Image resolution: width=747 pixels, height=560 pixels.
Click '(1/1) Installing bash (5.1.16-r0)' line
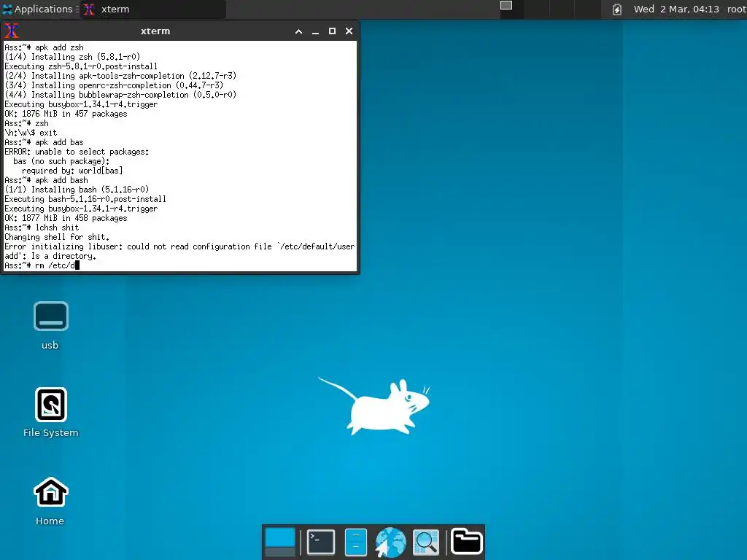pos(77,189)
